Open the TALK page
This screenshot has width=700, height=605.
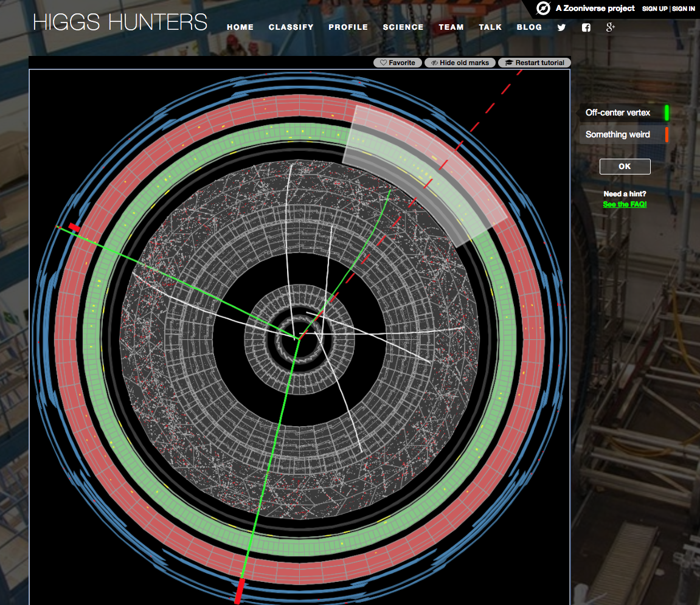(490, 27)
